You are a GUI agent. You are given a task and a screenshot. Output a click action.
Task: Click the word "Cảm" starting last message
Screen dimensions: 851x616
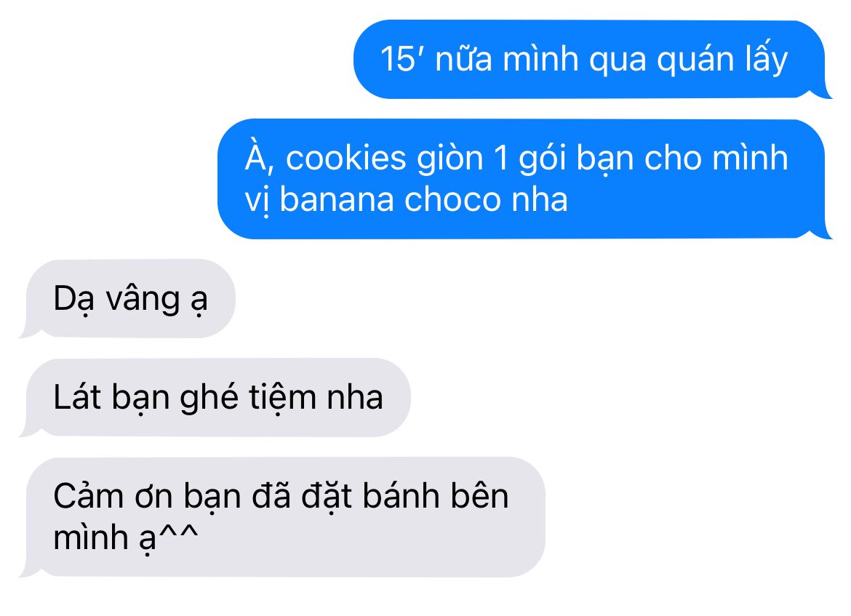89,495
